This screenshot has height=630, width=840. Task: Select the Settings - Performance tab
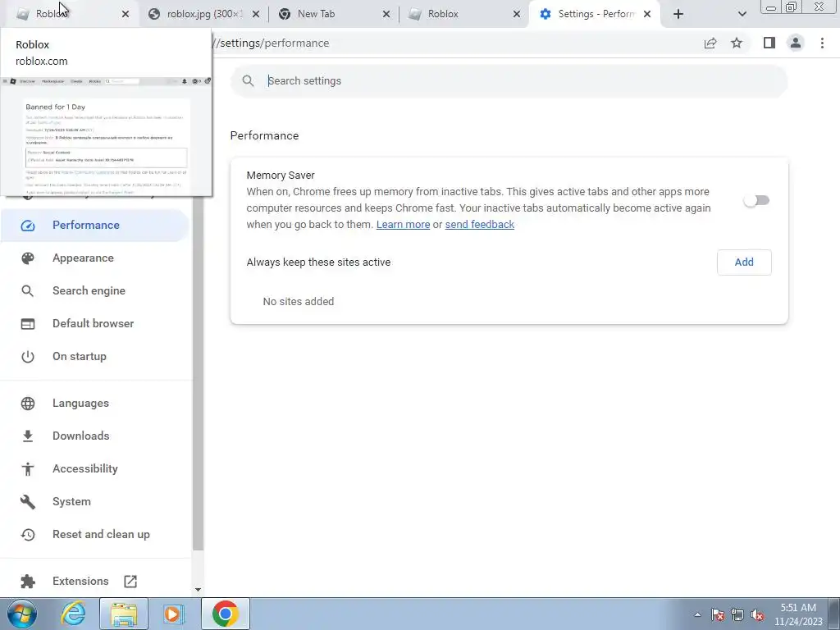pyautogui.click(x=595, y=14)
